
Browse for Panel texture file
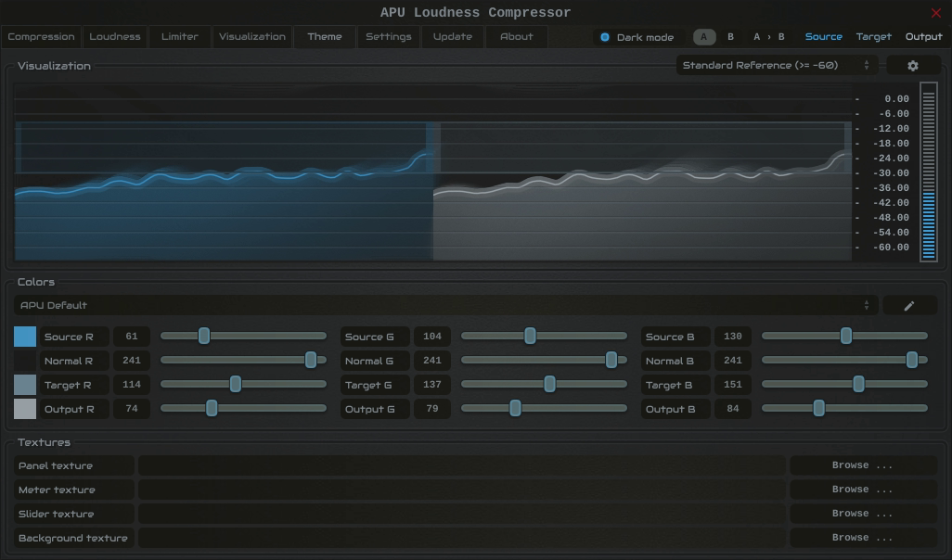(863, 465)
